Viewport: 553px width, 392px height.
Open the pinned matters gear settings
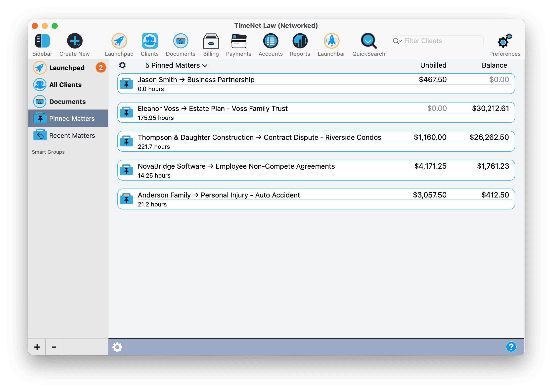(x=122, y=65)
